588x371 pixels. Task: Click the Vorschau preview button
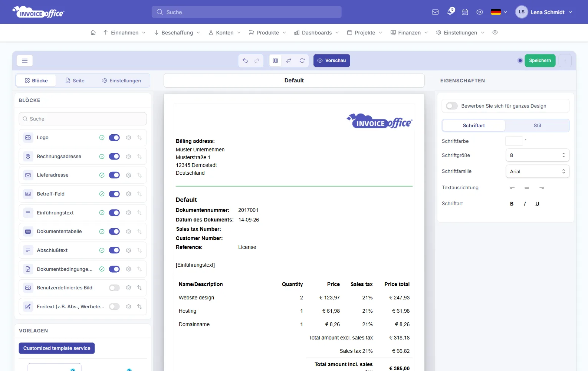pos(332,60)
